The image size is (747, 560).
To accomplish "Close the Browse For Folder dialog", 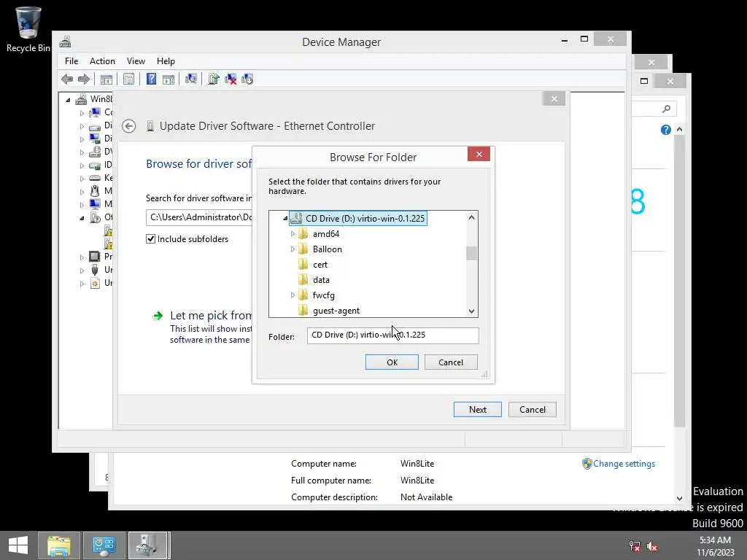I will (479, 155).
